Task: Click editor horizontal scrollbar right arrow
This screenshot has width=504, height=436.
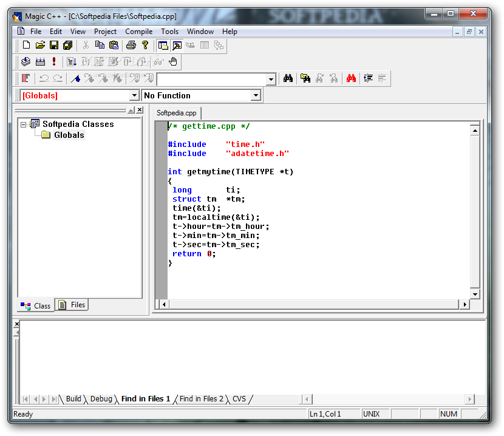Action: point(465,304)
